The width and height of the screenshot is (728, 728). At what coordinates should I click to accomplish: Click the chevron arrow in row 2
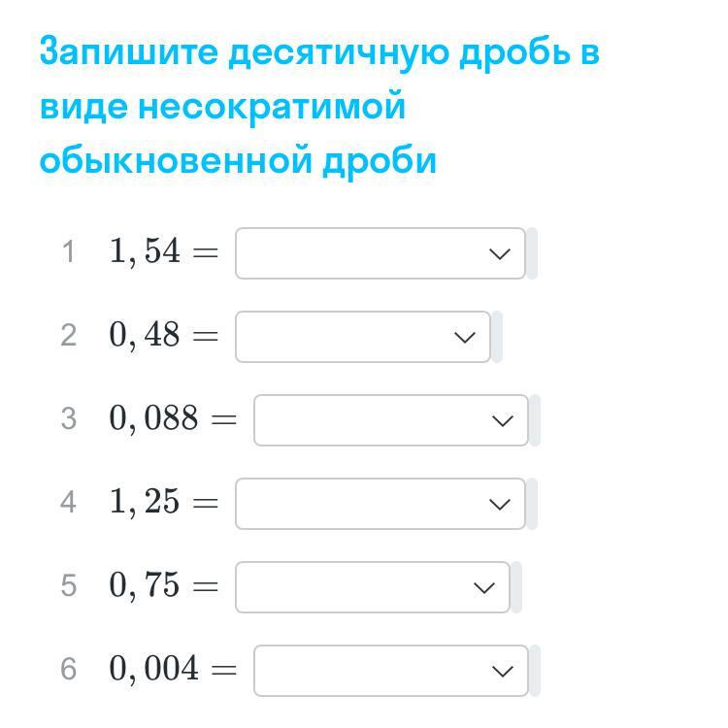coord(465,338)
